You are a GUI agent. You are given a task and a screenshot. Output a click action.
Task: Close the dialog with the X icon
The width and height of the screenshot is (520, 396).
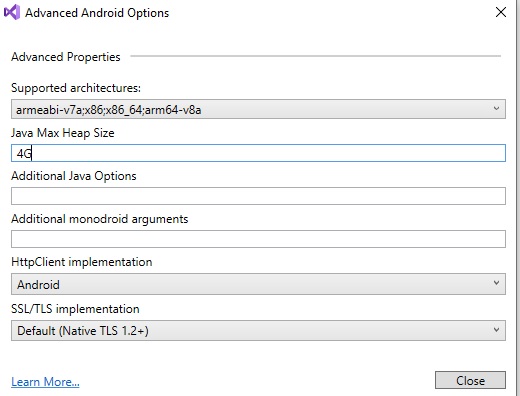(x=501, y=12)
